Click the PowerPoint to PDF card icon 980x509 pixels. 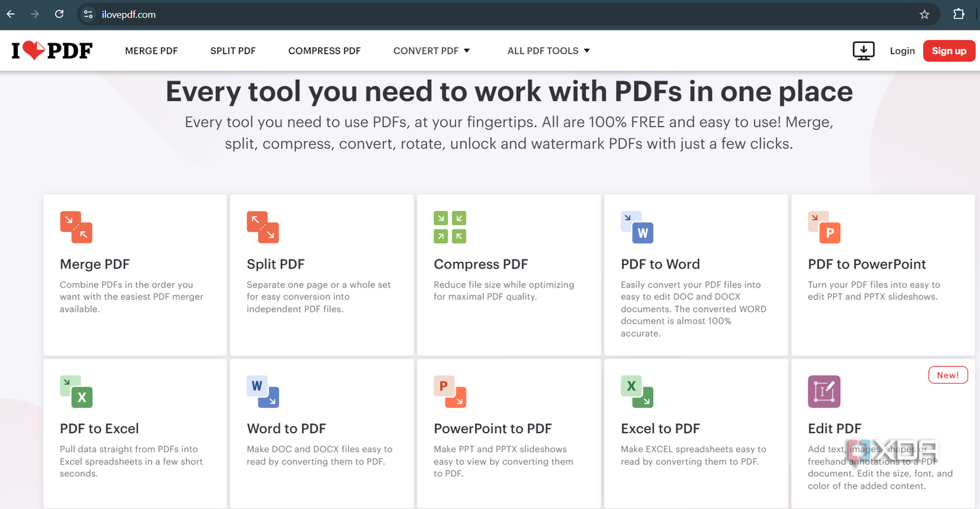(x=450, y=391)
